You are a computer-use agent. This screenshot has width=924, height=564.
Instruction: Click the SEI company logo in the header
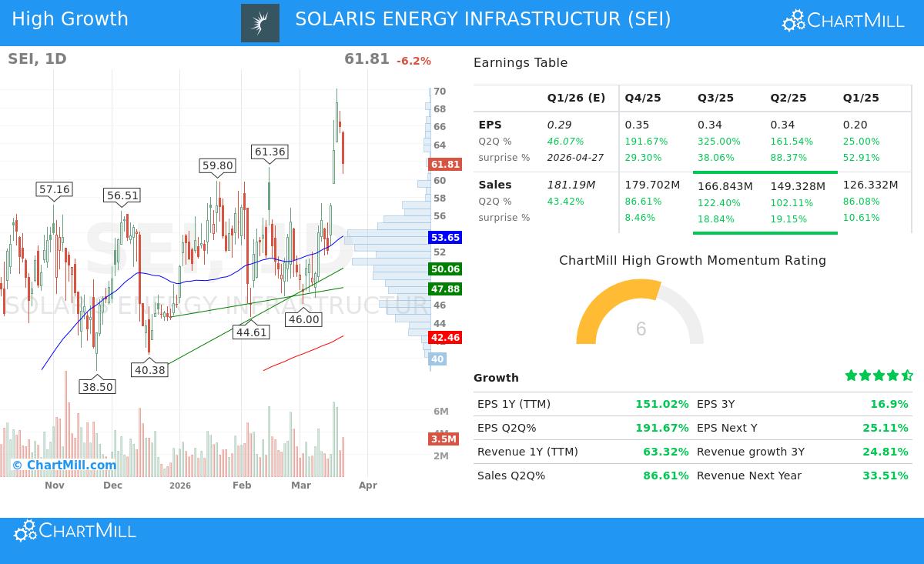pos(259,19)
